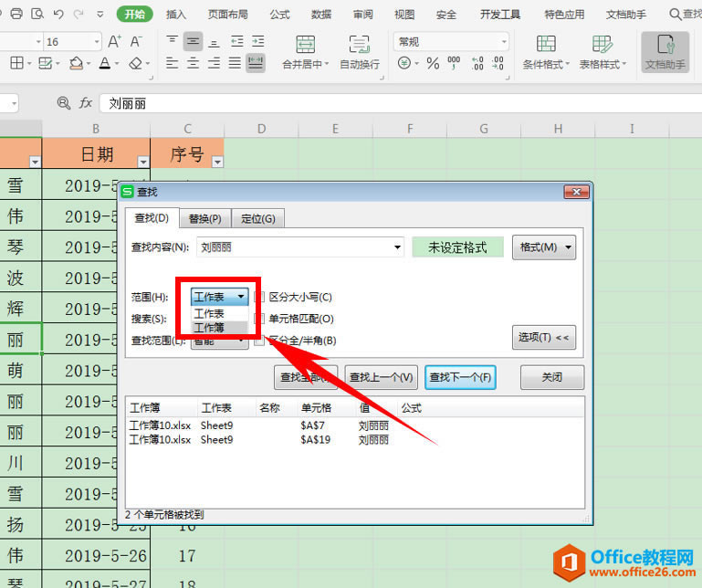The image size is (702, 588).
Task: Open the 格式(M) format dropdown
Action: (544, 247)
